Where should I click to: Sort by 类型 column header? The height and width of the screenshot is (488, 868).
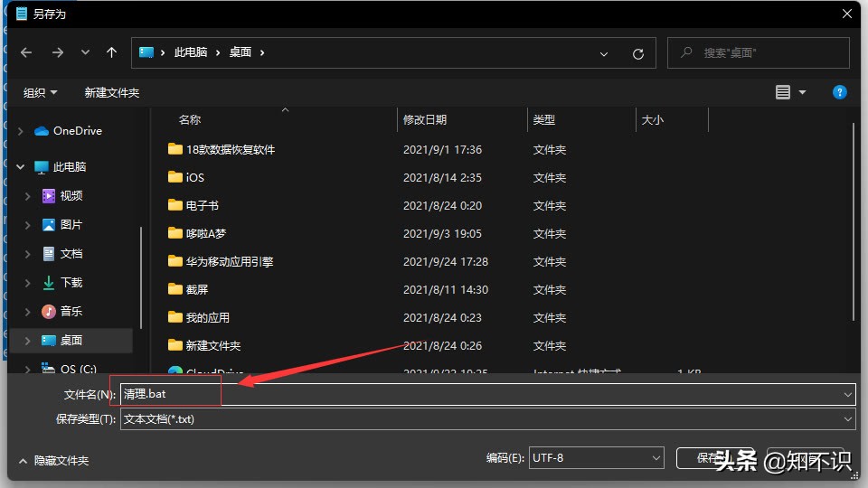tap(543, 120)
